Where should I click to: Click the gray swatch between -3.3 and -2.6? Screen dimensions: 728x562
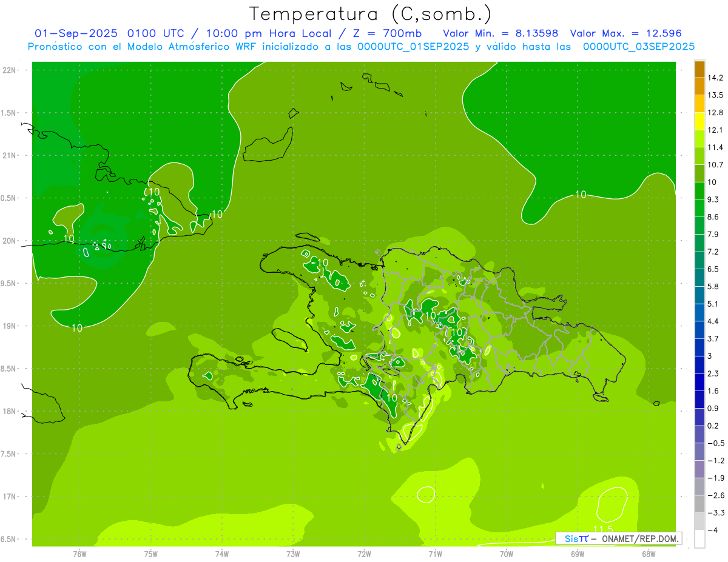[x=699, y=503]
